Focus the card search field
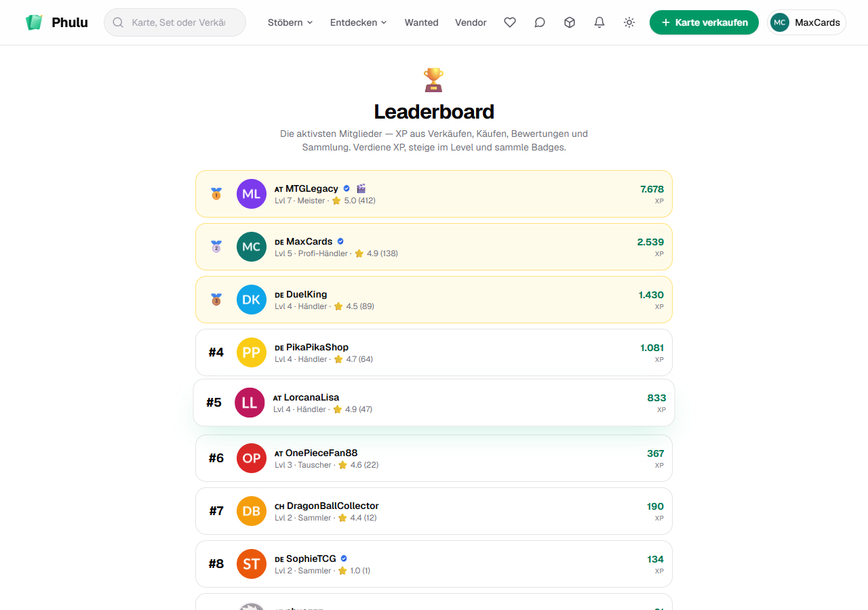This screenshot has height=610, width=868. click(175, 22)
